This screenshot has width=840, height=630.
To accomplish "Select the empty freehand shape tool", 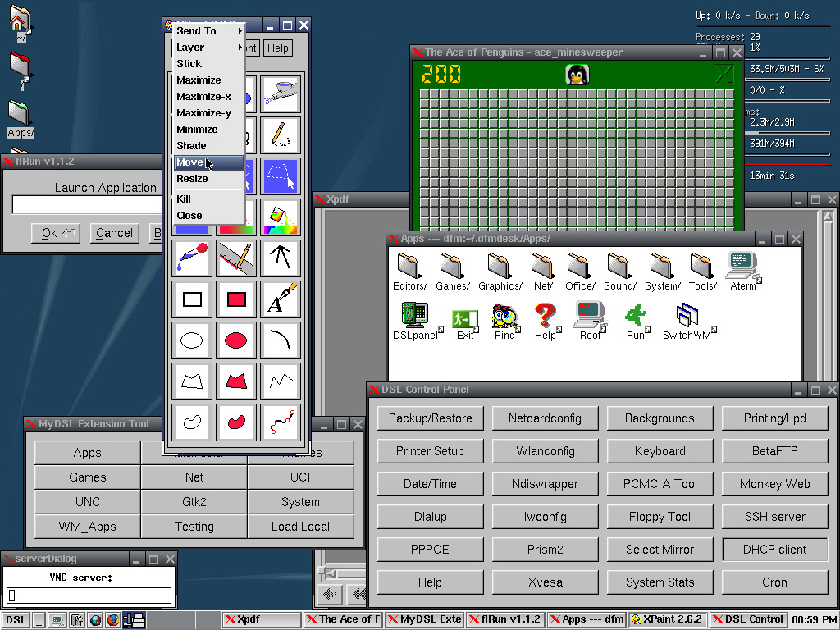I will (192, 422).
